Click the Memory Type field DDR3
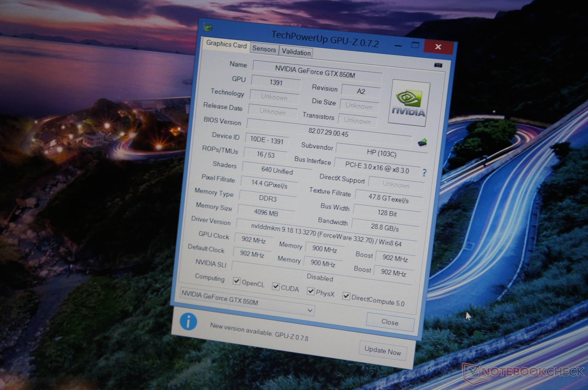The height and width of the screenshot is (390, 588). point(268,199)
